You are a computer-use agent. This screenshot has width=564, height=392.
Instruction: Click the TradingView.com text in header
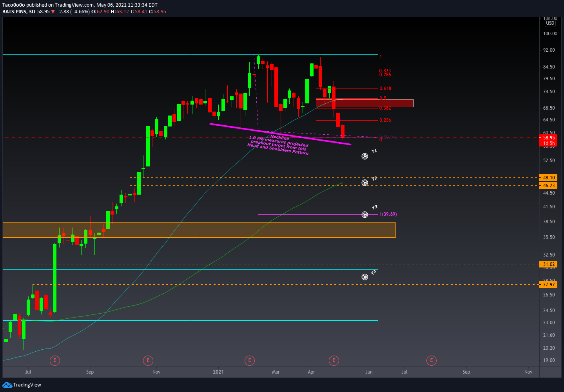tap(74, 5)
